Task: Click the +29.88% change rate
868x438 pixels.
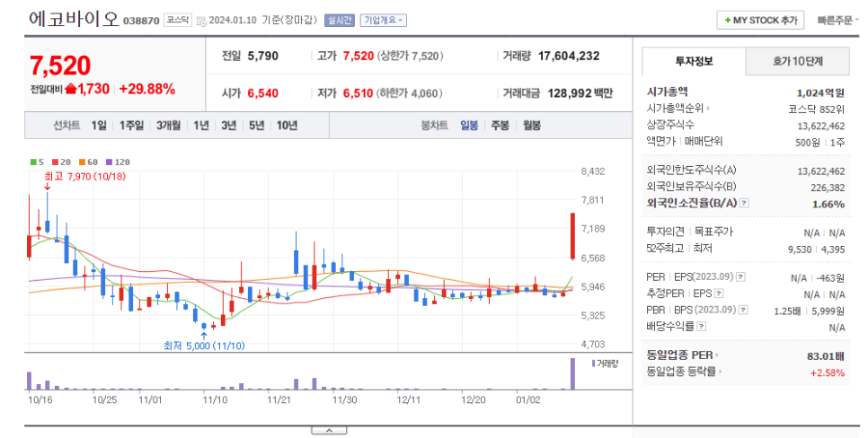Action: point(146,89)
